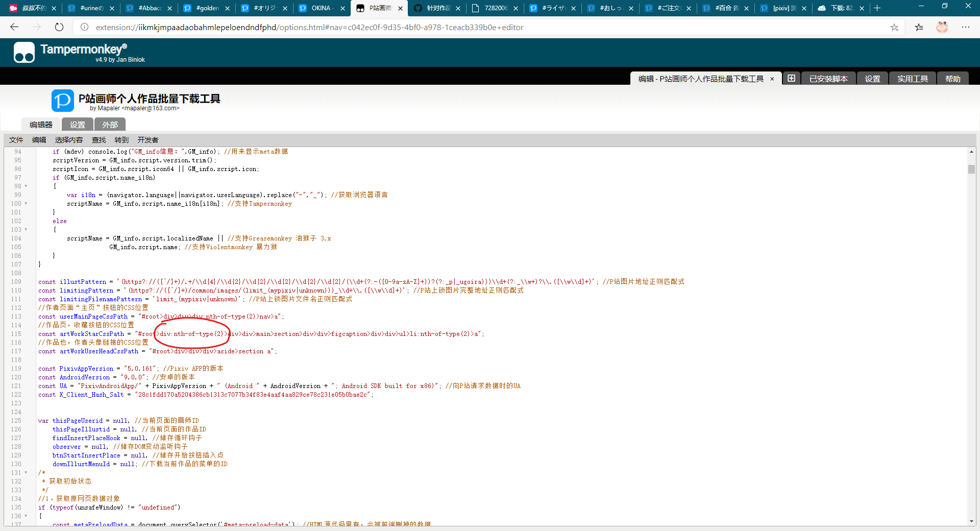Image resolution: width=980 pixels, height=531 pixels.
Task: Reload the page with the refresh icon
Action: point(59,27)
